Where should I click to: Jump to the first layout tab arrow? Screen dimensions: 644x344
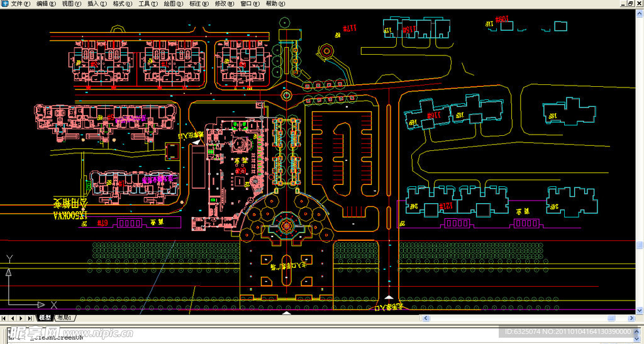tap(5, 318)
